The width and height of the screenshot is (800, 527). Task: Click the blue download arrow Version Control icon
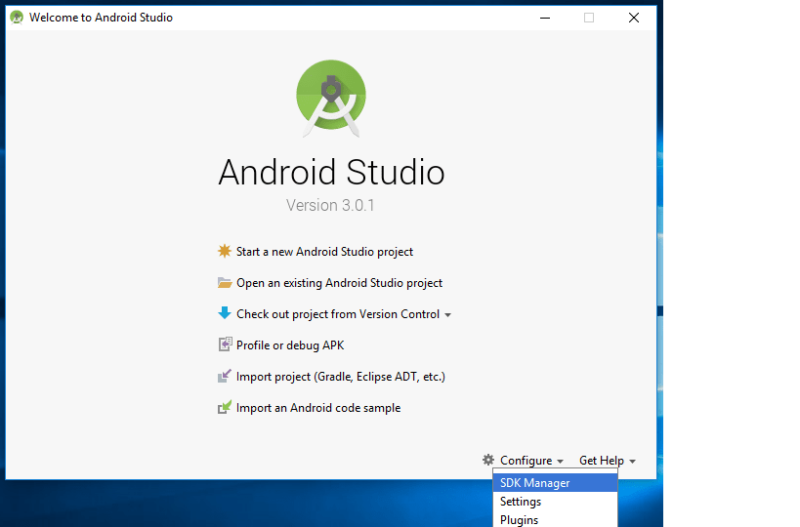click(x=224, y=313)
